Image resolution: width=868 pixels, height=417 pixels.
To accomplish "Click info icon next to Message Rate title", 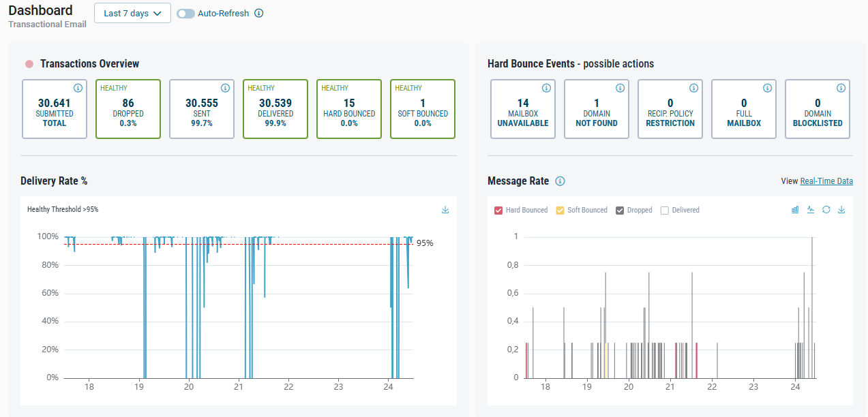I will [x=560, y=181].
